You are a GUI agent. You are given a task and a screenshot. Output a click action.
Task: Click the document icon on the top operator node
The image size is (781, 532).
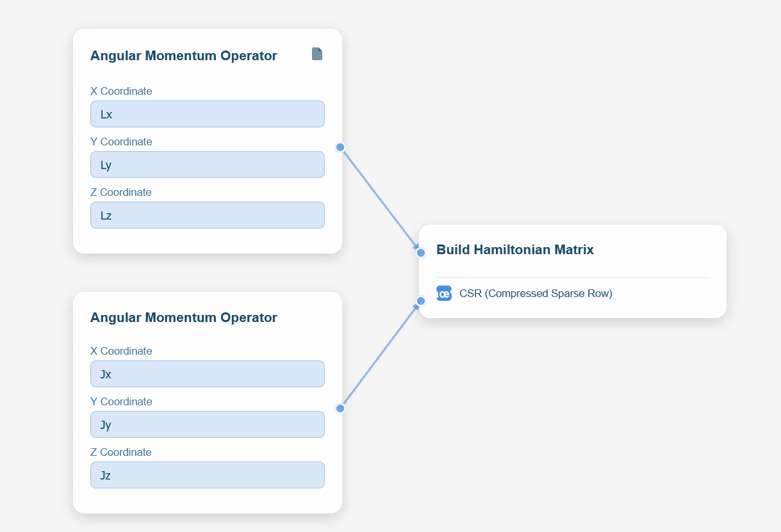pos(317,54)
